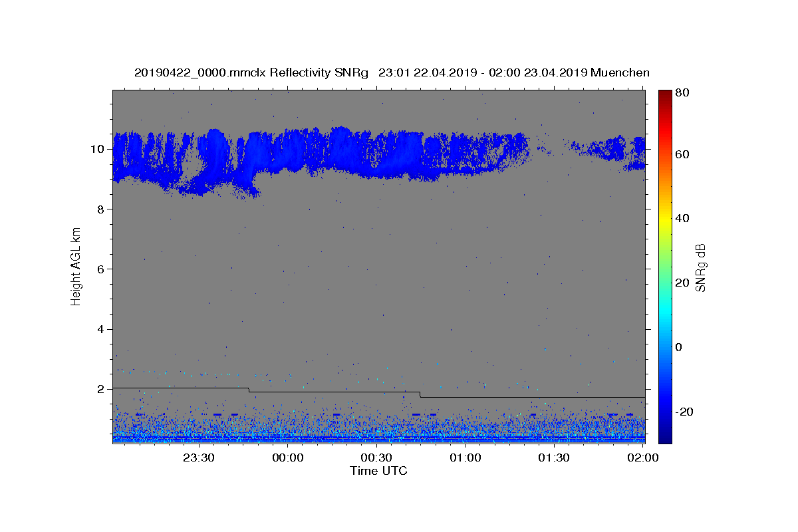This screenshot has width=798, height=532.
Task: Click the colorbar value 40
Action: [x=682, y=218]
